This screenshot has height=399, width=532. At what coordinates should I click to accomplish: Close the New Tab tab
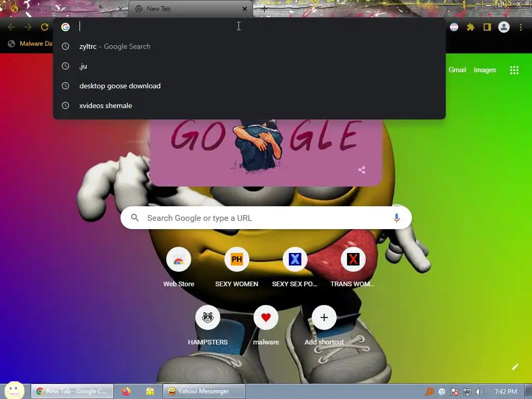[x=245, y=9]
